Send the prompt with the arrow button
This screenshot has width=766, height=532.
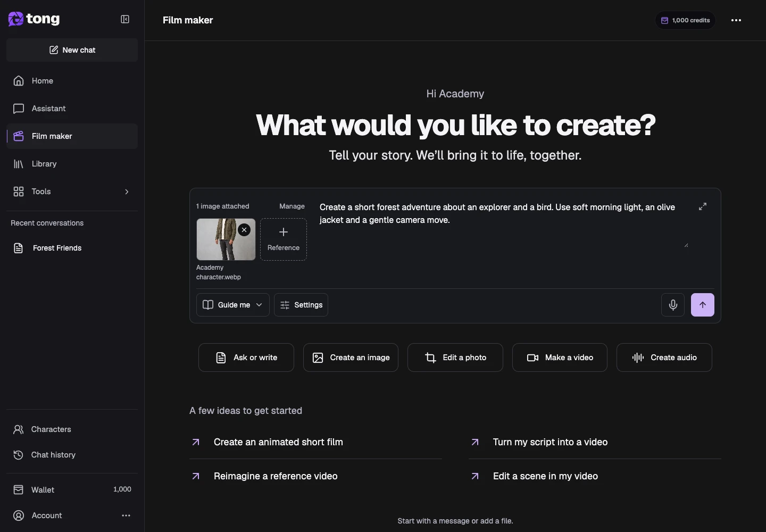(x=703, y=305)
